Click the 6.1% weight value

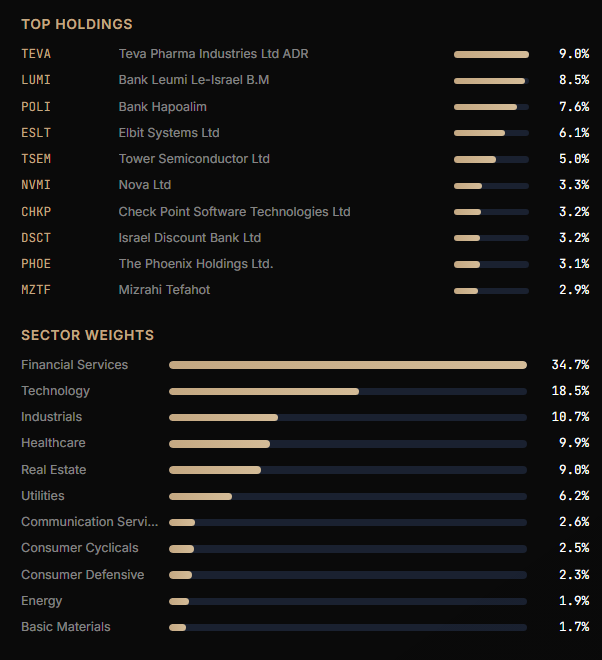[x=574, y=133]
